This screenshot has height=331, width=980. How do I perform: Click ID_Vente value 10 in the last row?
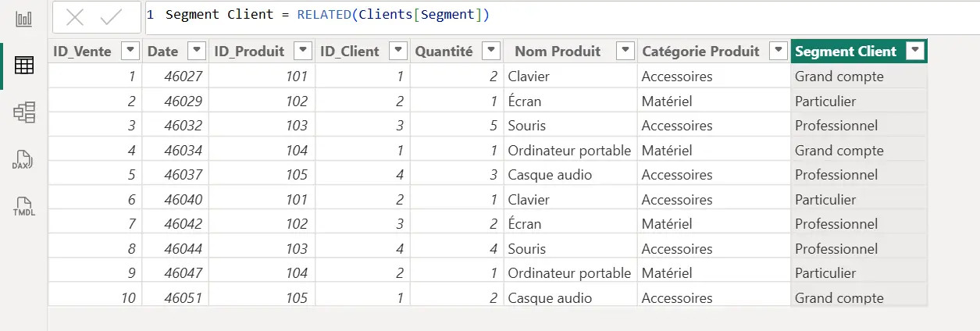pyautogui.click(x=127, y=298)
